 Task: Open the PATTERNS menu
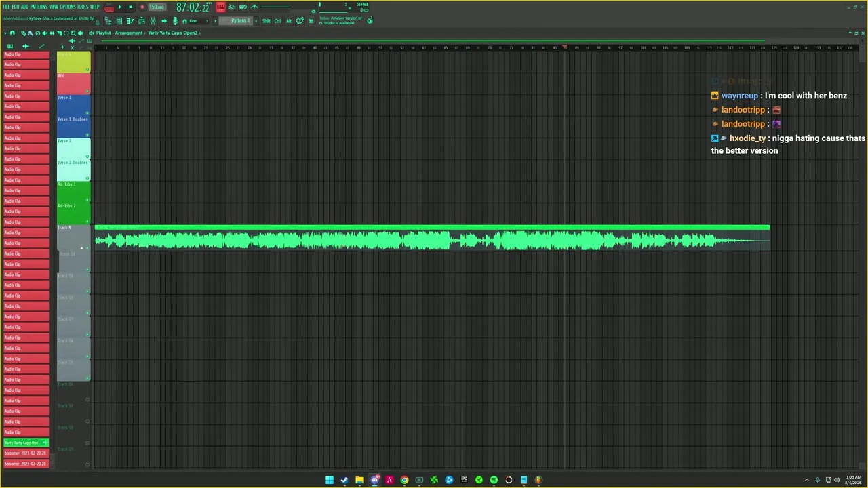[39, 7]
